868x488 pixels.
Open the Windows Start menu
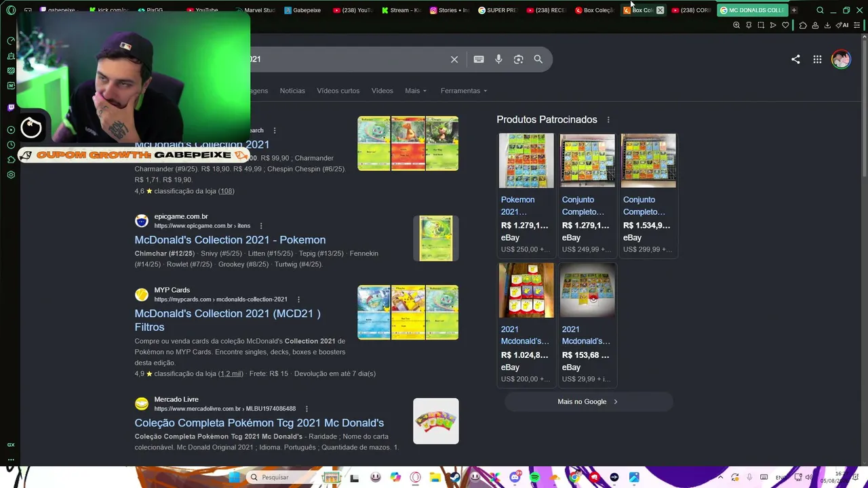pyautogui.click(x=234, y=477)
